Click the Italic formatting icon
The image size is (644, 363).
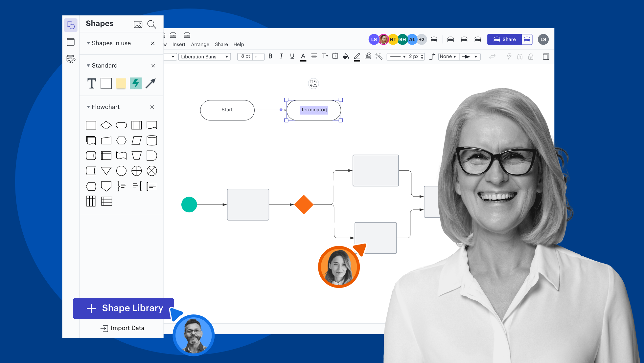(281, 56)
